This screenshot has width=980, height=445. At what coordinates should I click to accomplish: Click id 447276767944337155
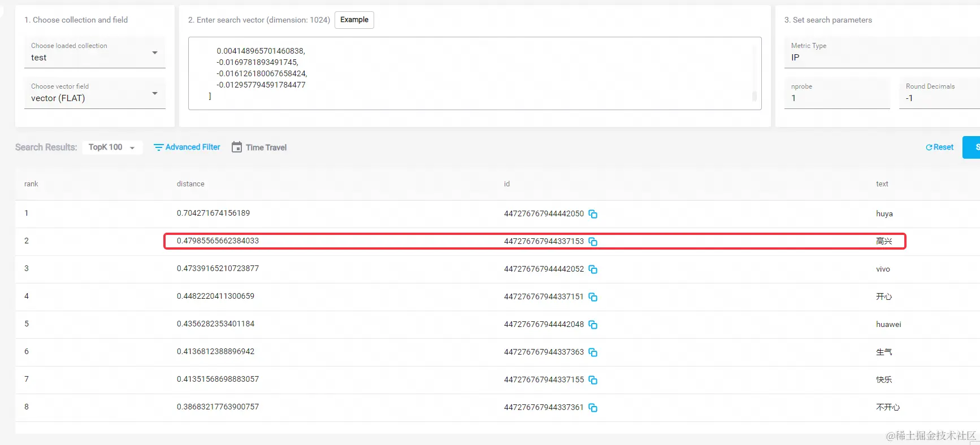(544, 380)
